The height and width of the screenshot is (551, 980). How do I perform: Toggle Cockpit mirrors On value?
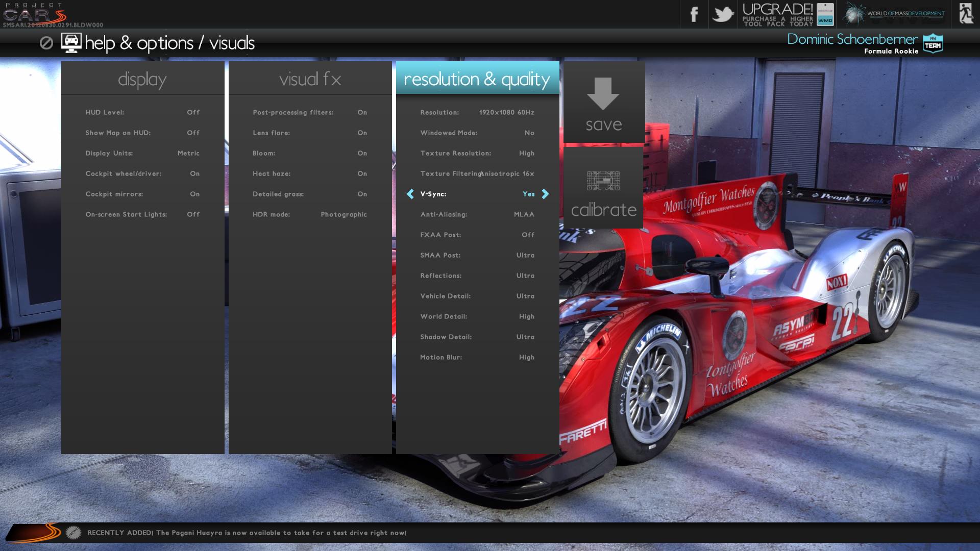[194, 194]
